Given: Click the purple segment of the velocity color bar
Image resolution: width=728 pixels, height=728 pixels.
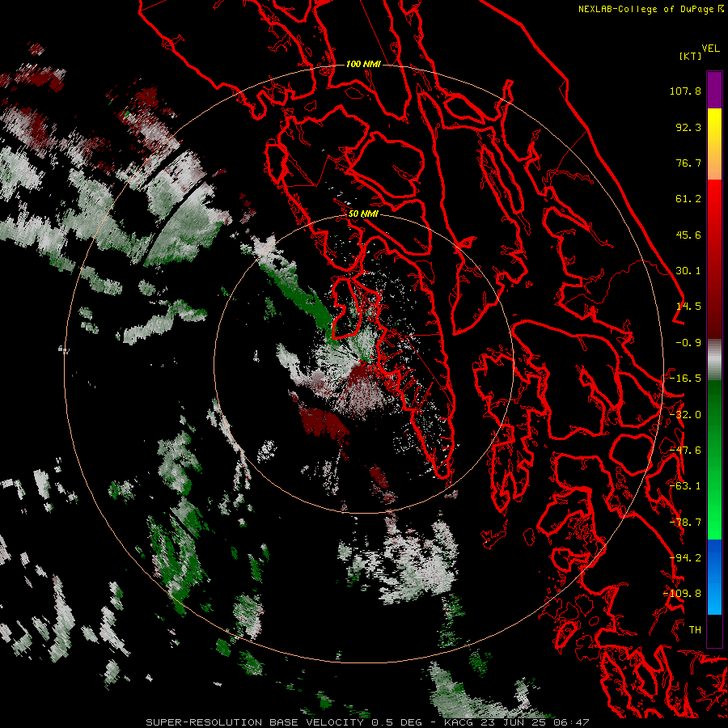Looking at the screenshot, I should click(714, 90).
